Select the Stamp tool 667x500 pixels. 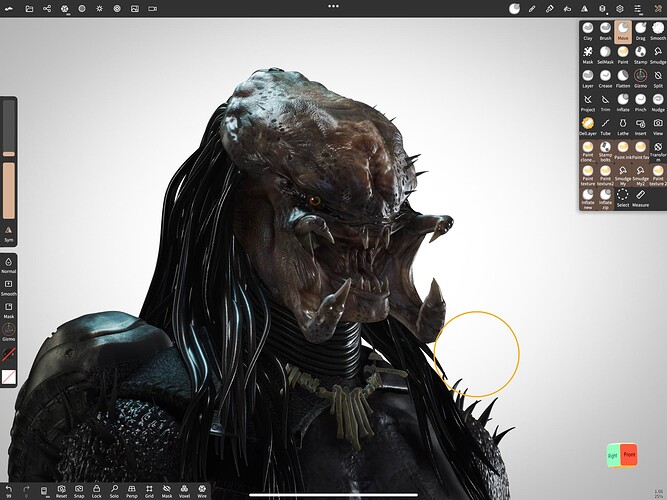[x=640, y=55]
